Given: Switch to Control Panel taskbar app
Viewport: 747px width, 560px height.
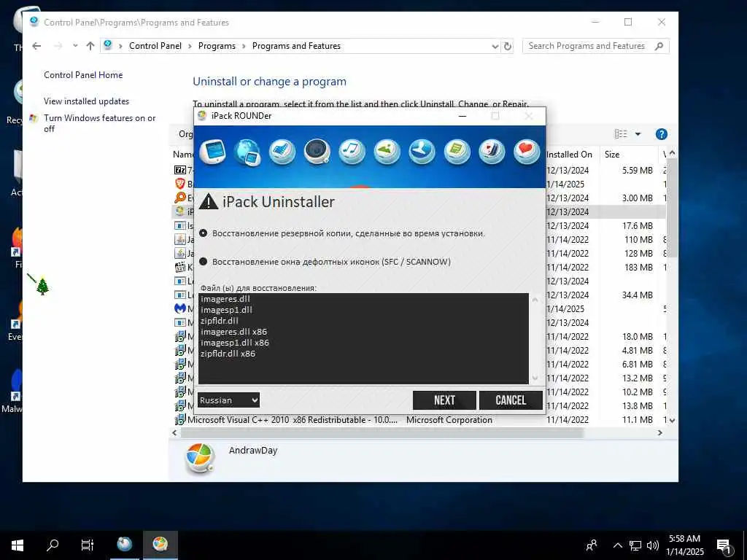Looking at the screenshot, I should tap(124, 545).
